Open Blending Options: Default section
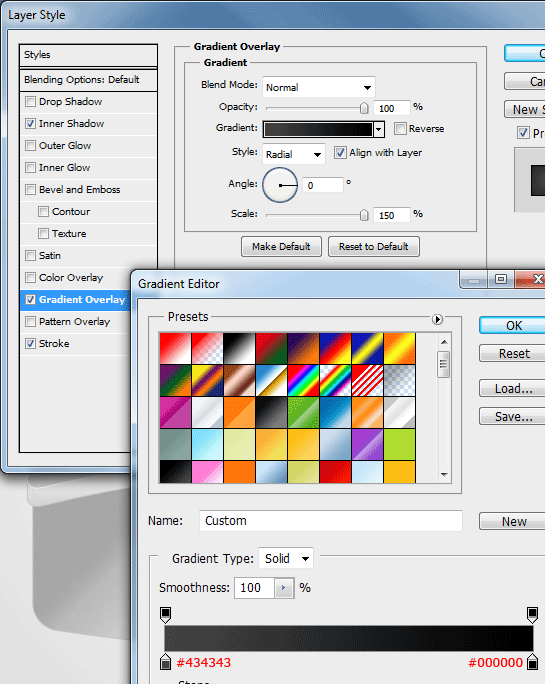This screenshot has width=545, height=684. [x=88, y=80]
